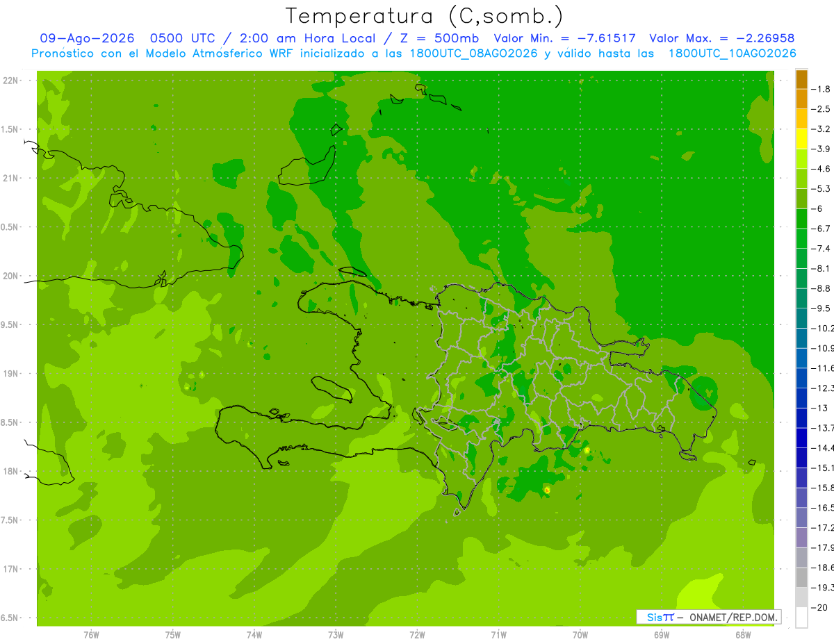Screen dimensions: 834x644
Task: Click the "22N" latitude axis label
Action: [10, 81]
